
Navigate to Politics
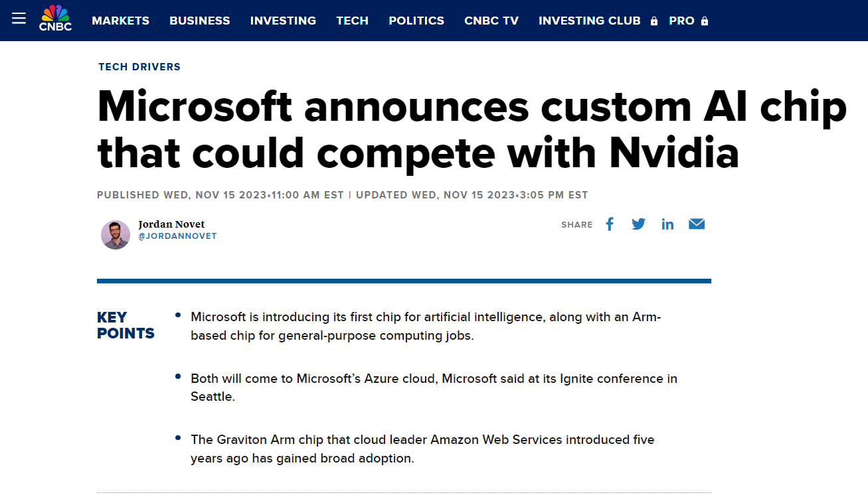[x=416, y=21]
